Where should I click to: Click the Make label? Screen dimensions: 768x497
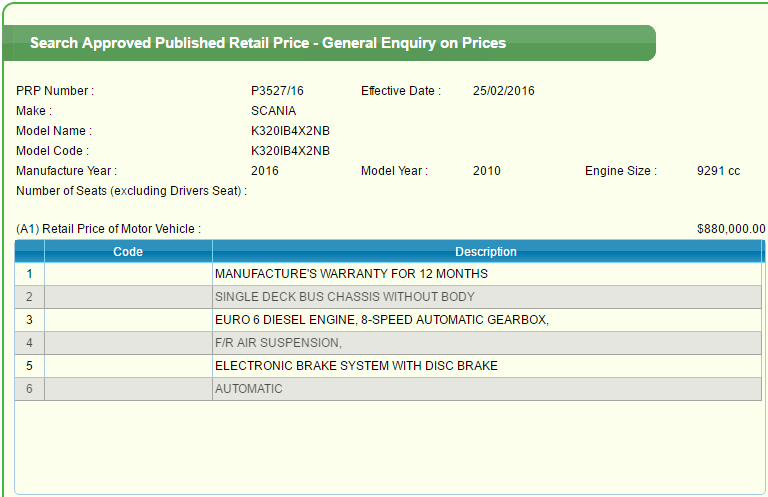(34, 111)
